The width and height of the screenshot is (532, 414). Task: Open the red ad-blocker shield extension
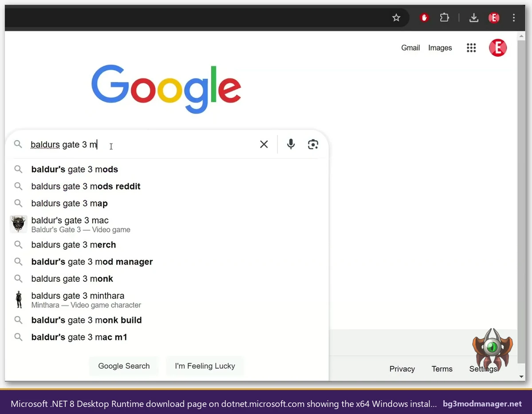(424, 18)
